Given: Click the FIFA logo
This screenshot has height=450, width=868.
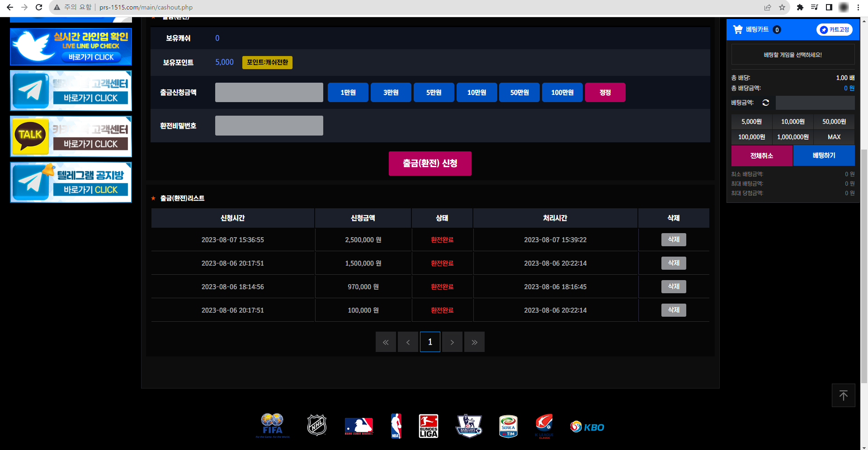Looking at the screenshot, I should pyautogui.click(x=273, y=426).
